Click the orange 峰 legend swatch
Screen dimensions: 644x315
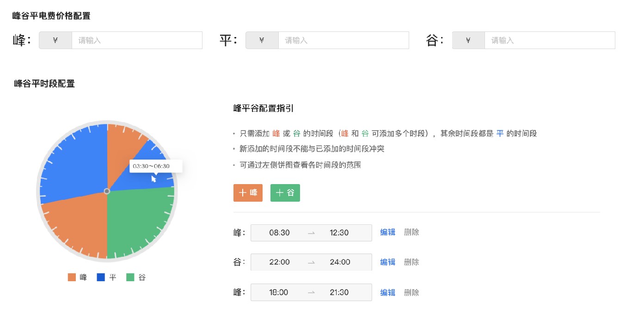pos(72,278)
